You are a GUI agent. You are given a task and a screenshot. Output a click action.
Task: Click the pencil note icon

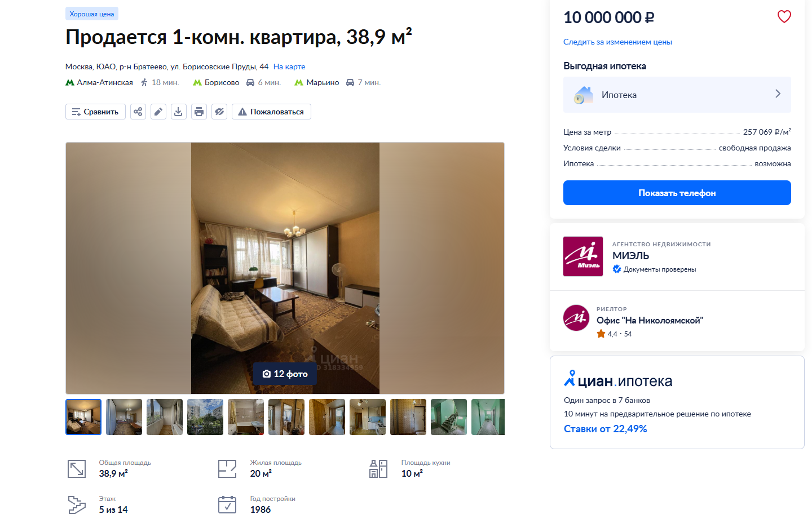(x=158, y=112)
